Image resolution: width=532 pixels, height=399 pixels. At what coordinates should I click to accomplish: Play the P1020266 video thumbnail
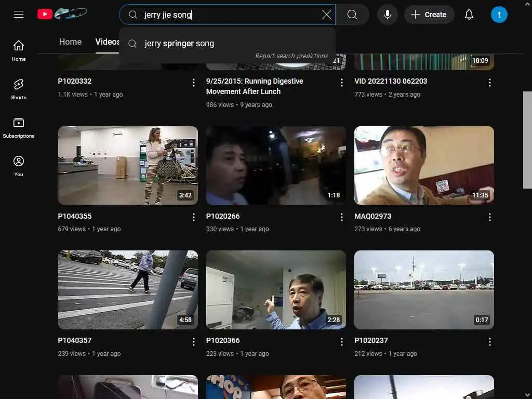pyautogui.click(x=276, y=166)
